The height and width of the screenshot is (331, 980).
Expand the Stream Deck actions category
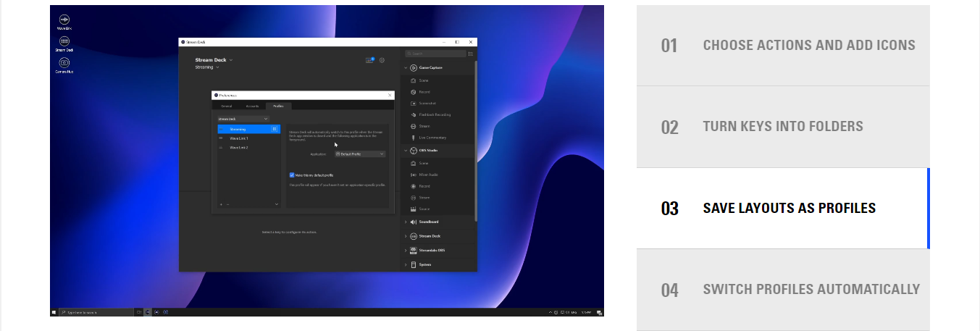pos(406,236)
